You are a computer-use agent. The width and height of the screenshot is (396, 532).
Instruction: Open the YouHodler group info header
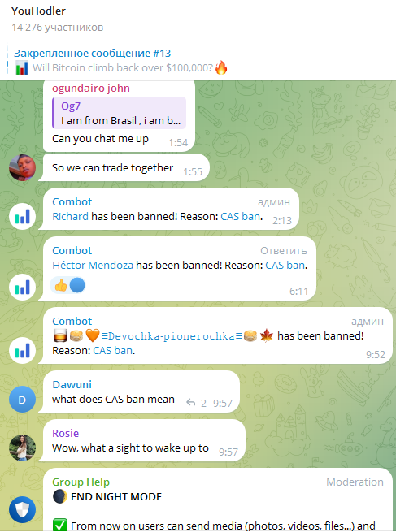tap(57, 19)
